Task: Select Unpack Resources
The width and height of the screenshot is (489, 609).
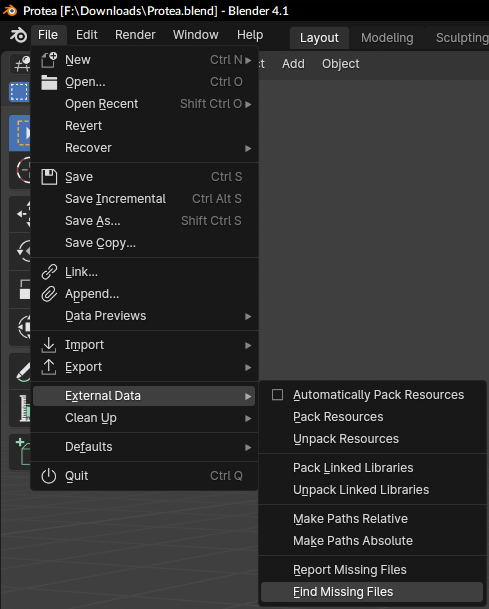Action: (x=372, y=439)
